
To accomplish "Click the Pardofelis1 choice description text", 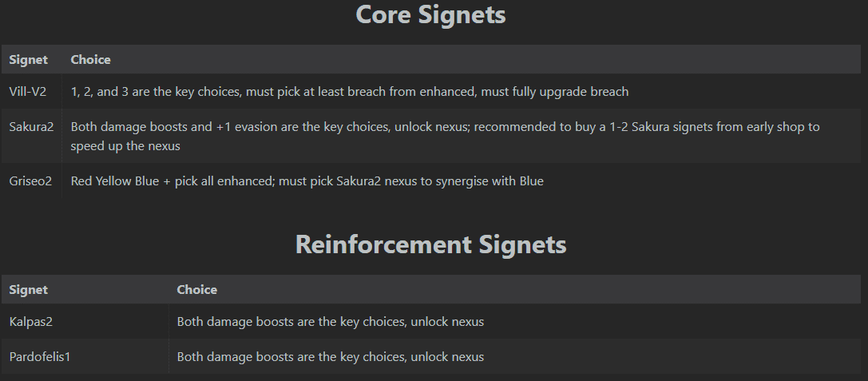I will 330,356.
